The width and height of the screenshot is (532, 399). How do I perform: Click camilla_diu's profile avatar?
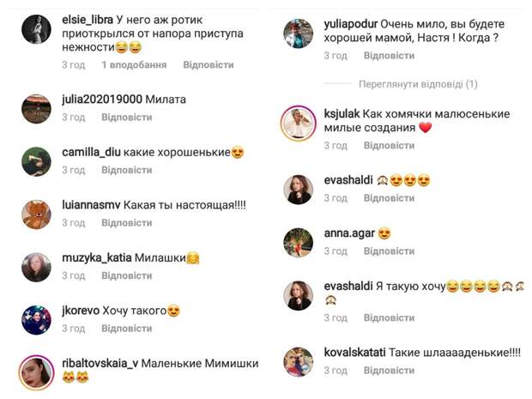tap(36, 162)
